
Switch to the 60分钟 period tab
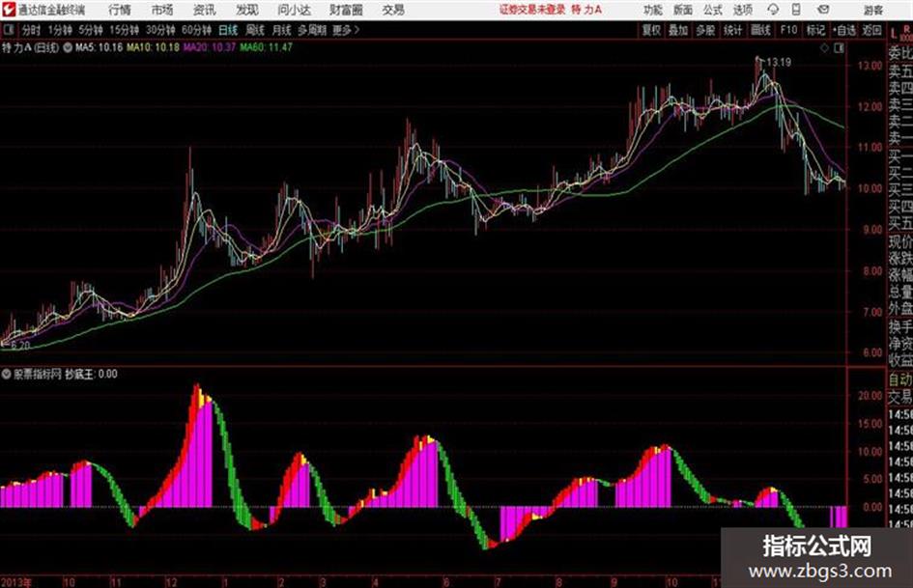[x=196, y=30]
